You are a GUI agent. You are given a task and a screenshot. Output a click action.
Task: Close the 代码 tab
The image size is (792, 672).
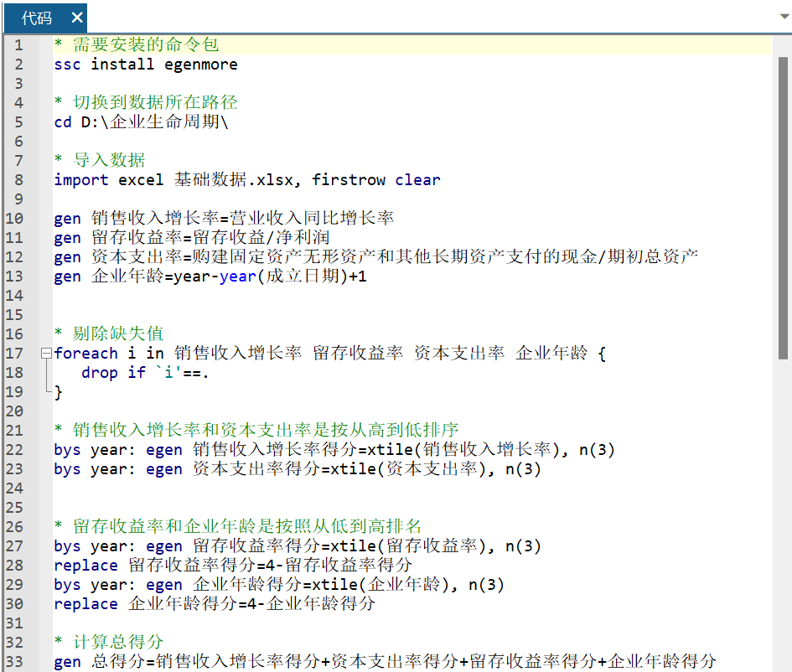pyautogui.click(x=77, y=18)
